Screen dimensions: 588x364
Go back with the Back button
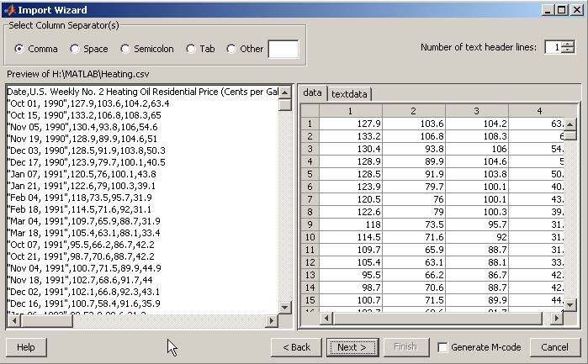(296, 347)
